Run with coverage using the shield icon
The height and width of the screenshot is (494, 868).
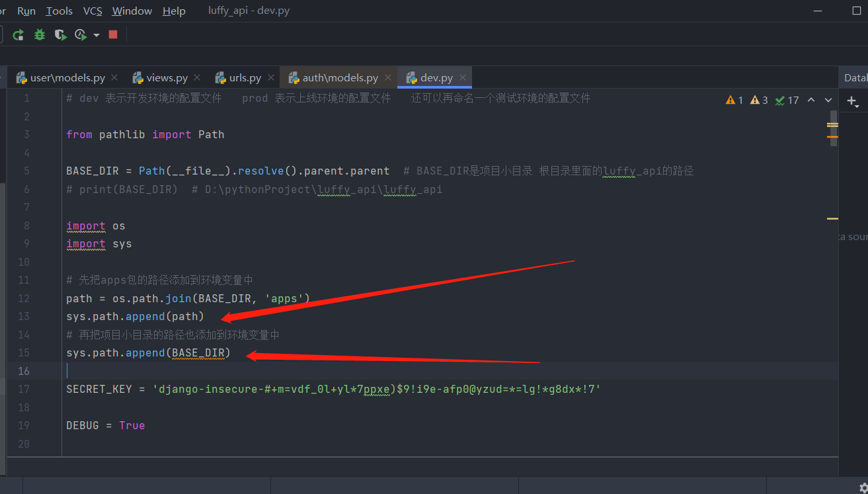pos(61,34)
